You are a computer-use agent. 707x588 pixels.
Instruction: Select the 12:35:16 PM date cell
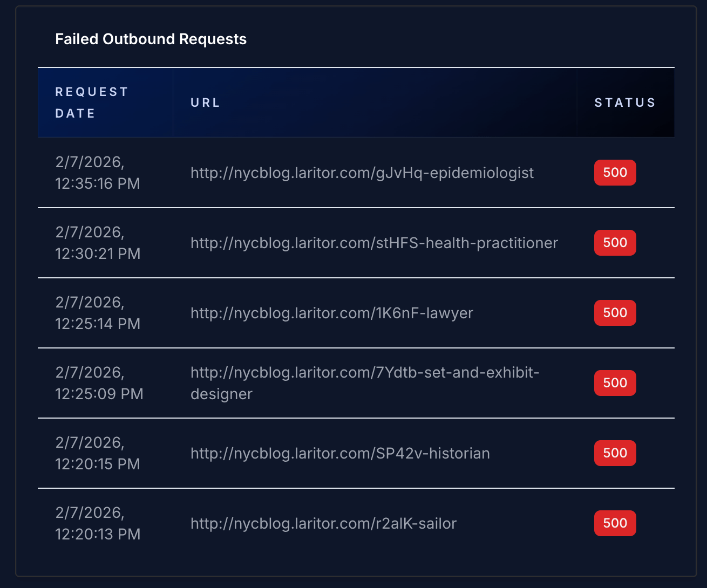point(97,173)
